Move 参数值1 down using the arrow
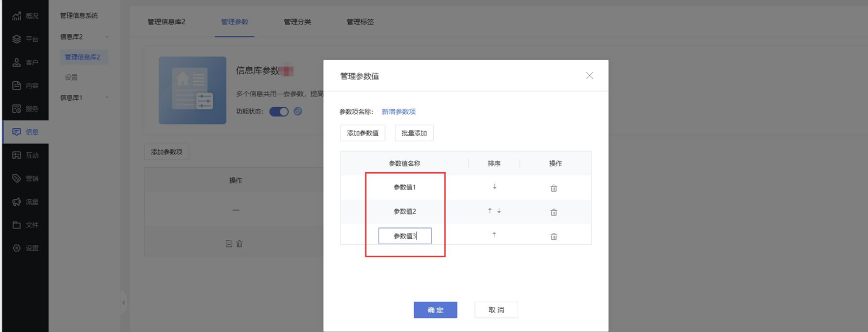The image size is (868, 332). point(494,187)
